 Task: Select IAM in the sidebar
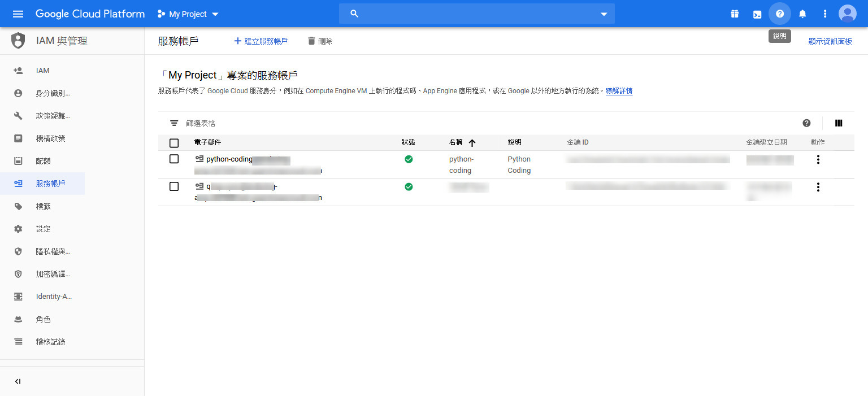point(42,71)
